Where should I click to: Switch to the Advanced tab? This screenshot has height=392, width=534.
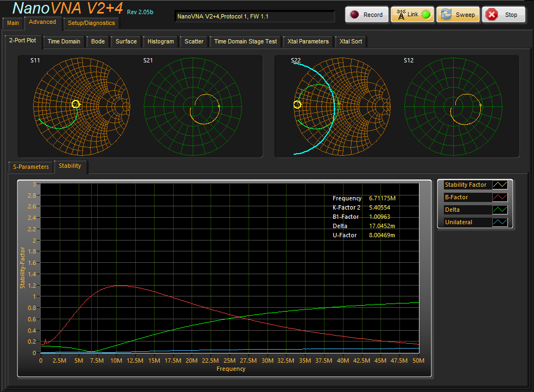pos(42,22)
